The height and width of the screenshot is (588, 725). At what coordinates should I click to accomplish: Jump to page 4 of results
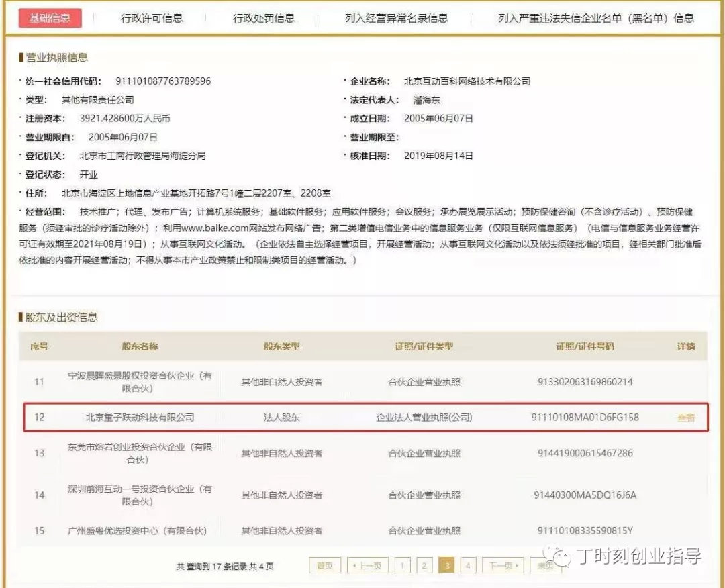pos(468,565)
